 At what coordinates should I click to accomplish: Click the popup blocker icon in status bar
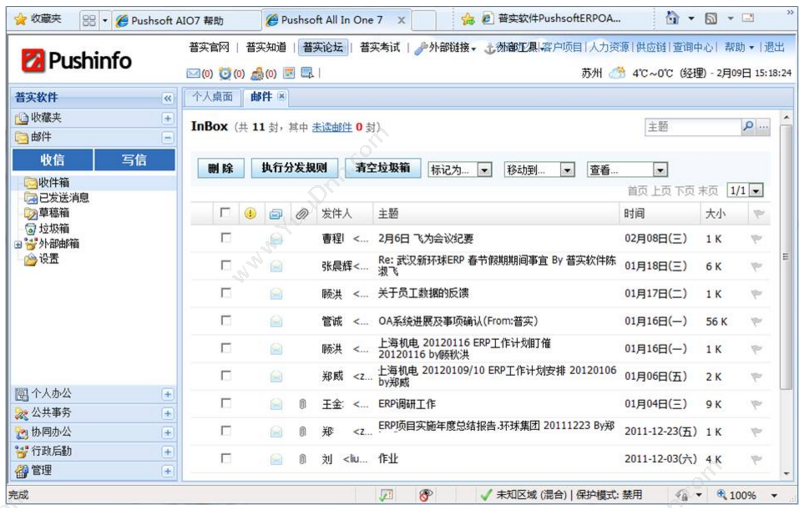tap(425, 494)
